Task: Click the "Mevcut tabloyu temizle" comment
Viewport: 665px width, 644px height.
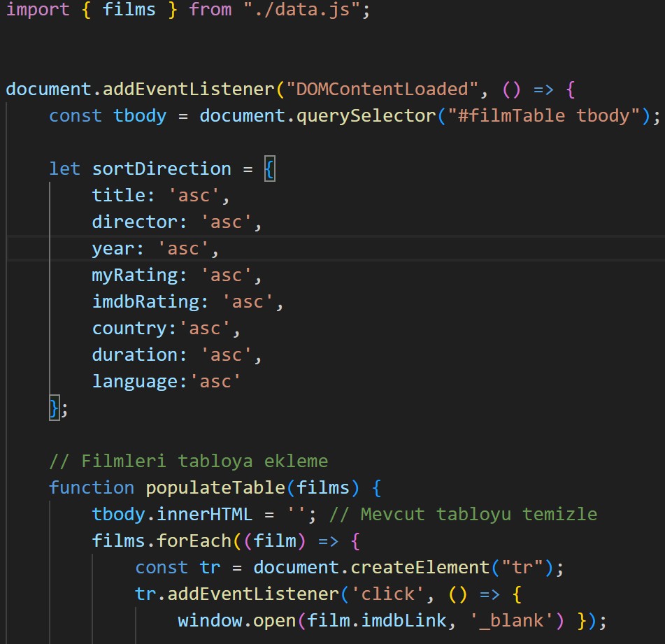Action: [478, 514]
